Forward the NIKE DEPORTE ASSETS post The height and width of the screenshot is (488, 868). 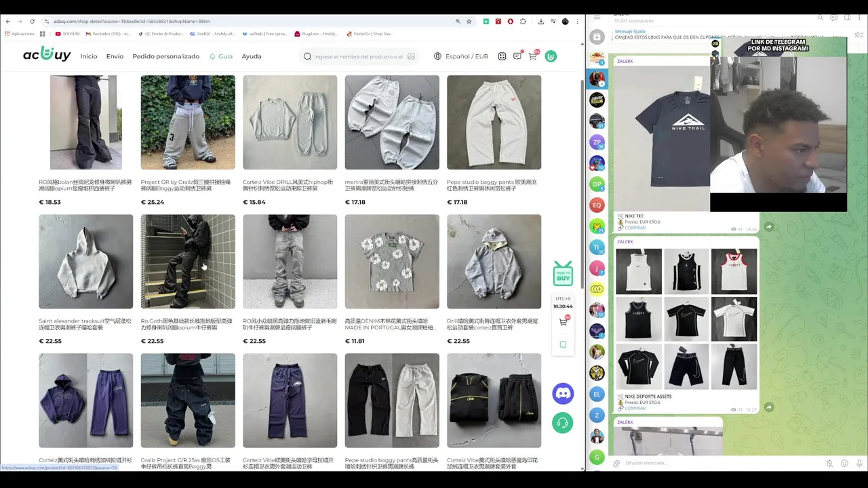768,407
